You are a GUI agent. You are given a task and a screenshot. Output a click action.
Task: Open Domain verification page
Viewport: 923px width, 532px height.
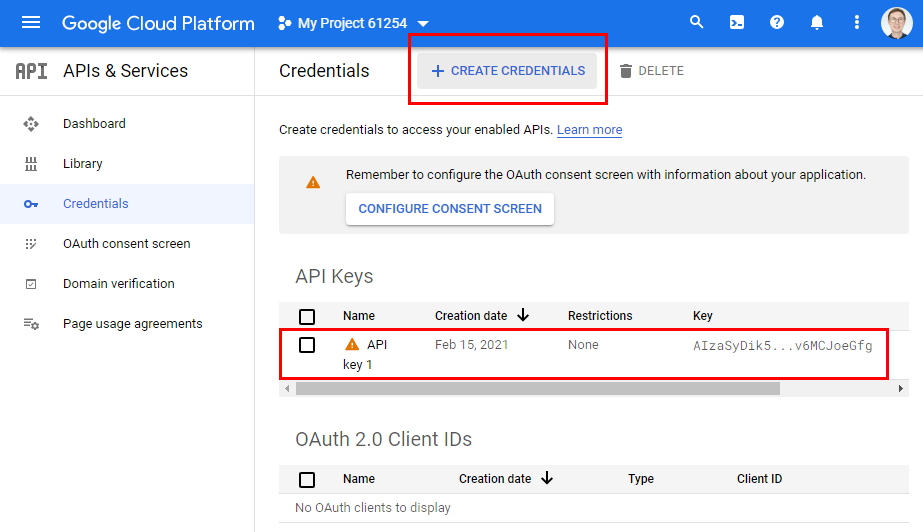point(118,284)
